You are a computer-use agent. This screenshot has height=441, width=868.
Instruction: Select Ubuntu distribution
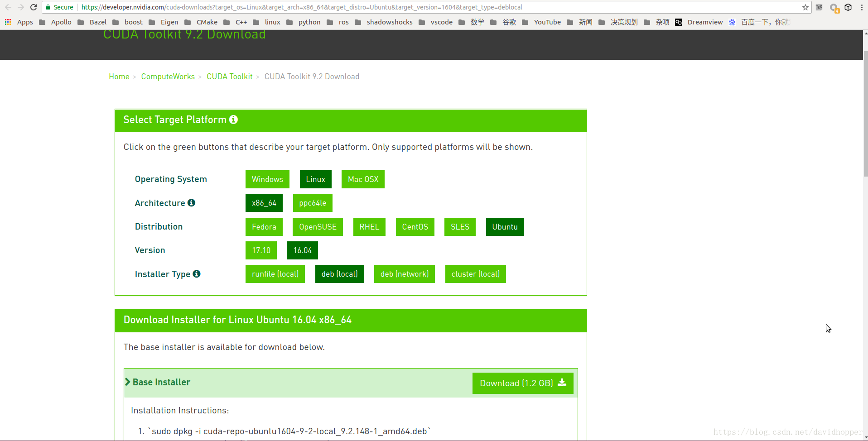pos(505,227)
